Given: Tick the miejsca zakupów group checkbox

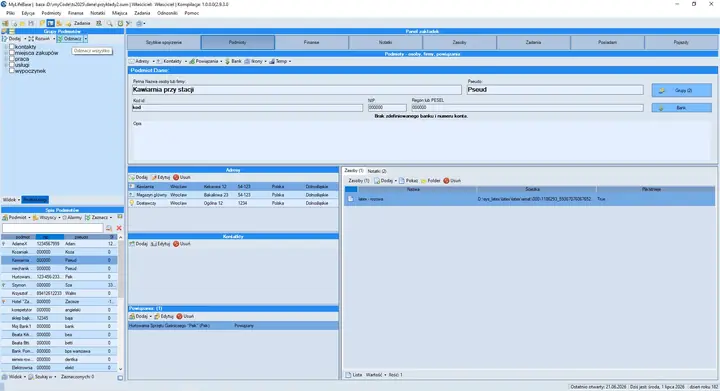Looking at the screenshot, I should tap(12, 53).
